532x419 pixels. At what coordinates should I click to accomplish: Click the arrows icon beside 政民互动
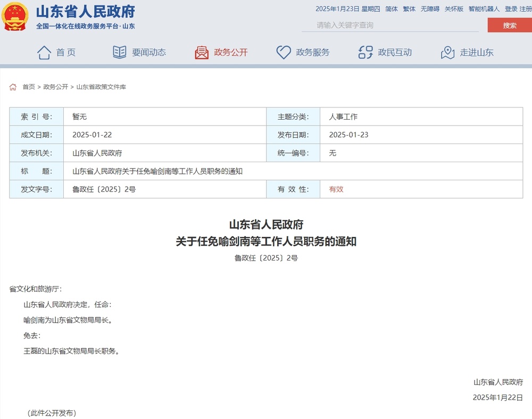[365, 52]
